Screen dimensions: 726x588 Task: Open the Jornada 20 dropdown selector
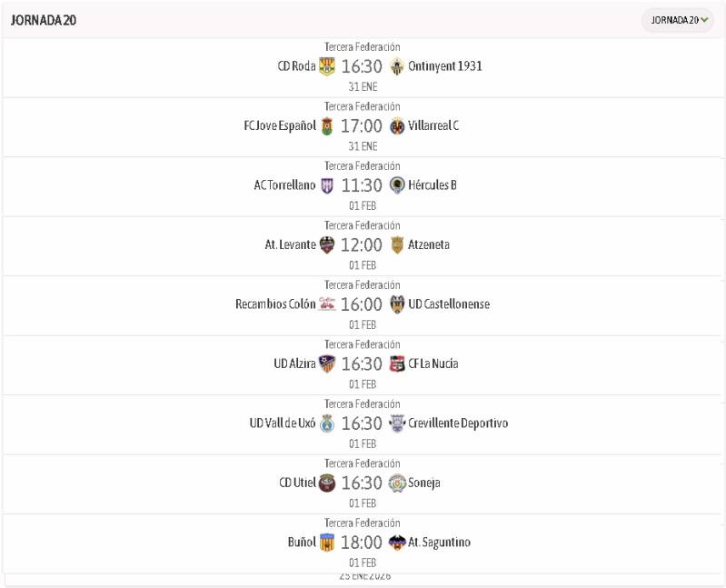(x=679, y=20)
